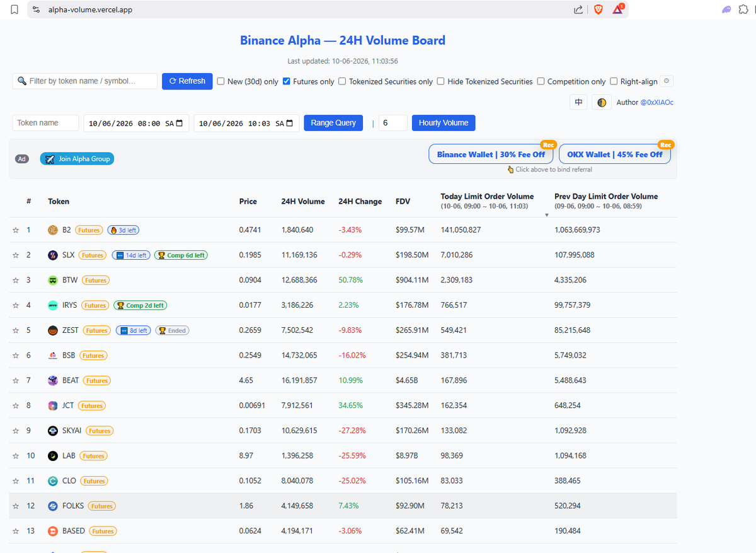Sort by the FDV column header
The width and height of the screenshot is (756, 553).
(403, 202)
